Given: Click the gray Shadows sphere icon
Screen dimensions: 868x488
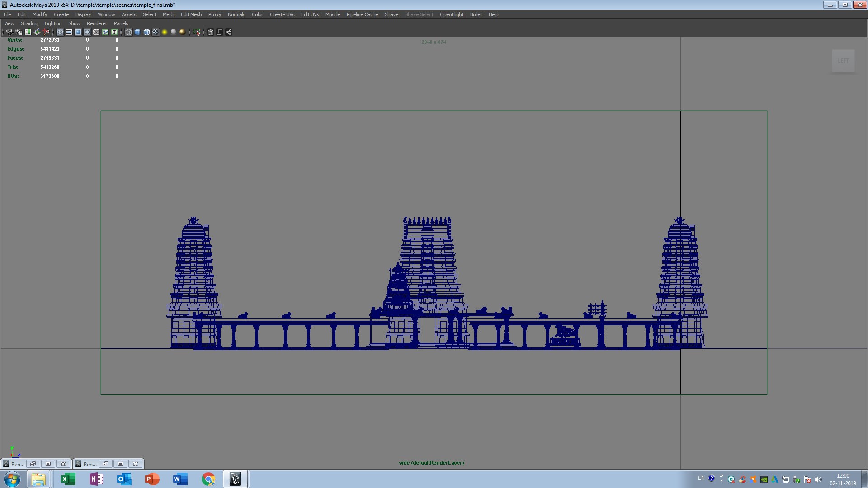Looking at the screenshot, I should coord(173,32).
